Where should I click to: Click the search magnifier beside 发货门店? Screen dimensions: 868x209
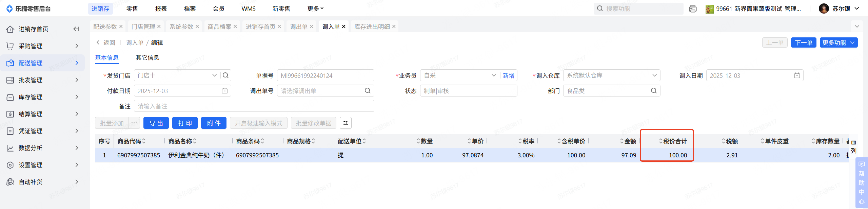225,75
